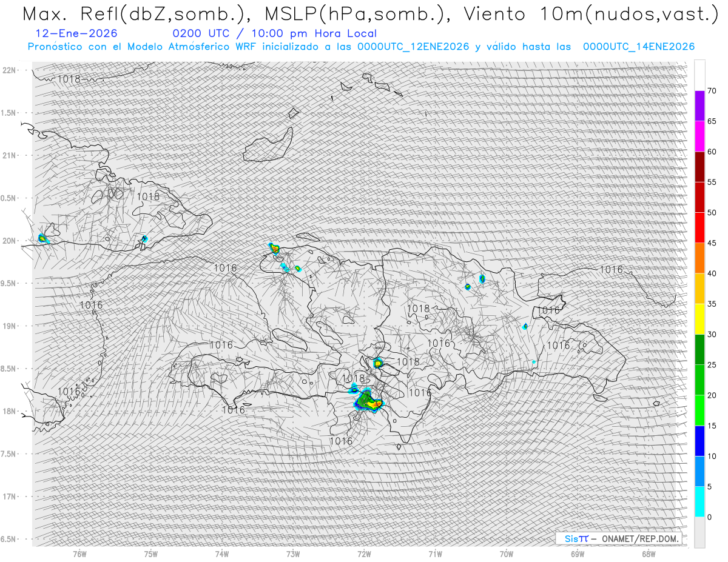Click the colorbar value "30"
The height and width of the screenshot is (562, 728).
[x=712, y=334]
